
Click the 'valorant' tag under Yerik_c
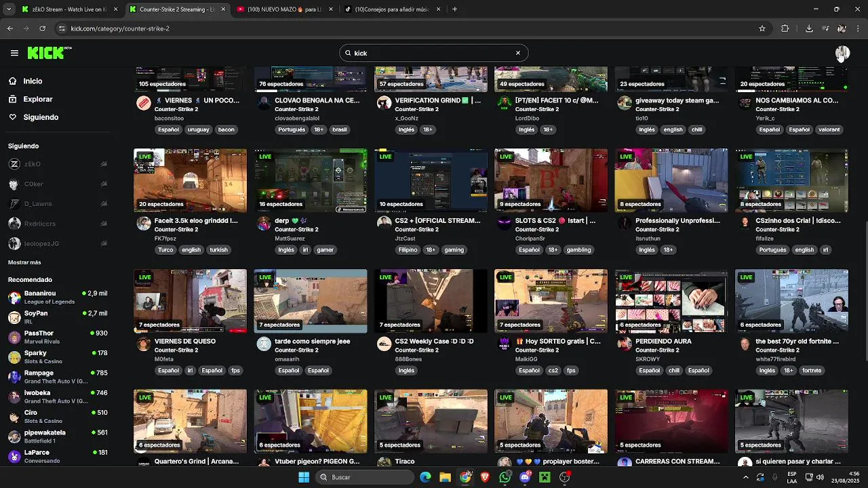(829, 129)
